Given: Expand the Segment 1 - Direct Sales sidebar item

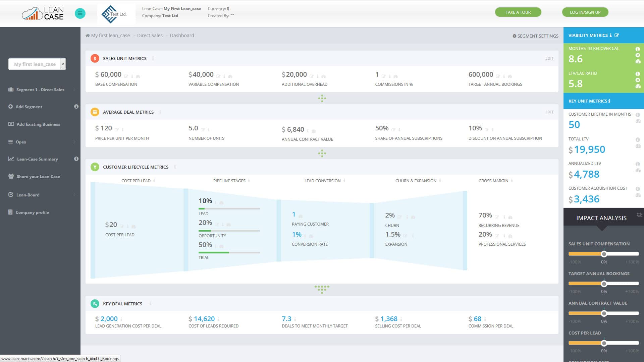Looking at the screenshot, I should pyautogui.click(x=40, y=89).
